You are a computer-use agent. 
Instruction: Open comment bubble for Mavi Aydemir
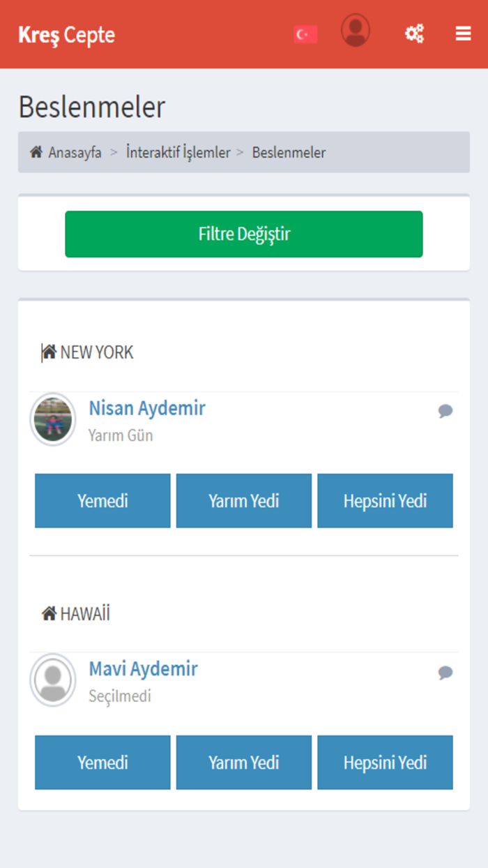445,673
